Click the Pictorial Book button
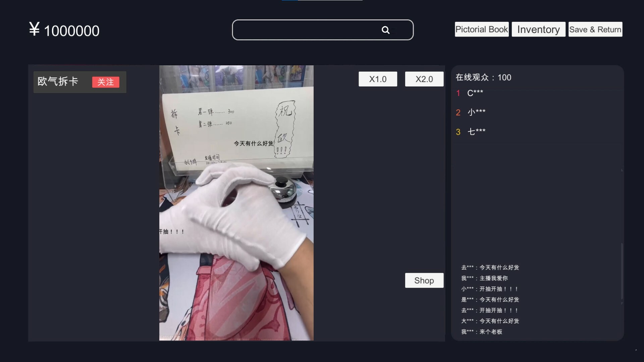This screenshot has height=362, width=644. [482, 29]
